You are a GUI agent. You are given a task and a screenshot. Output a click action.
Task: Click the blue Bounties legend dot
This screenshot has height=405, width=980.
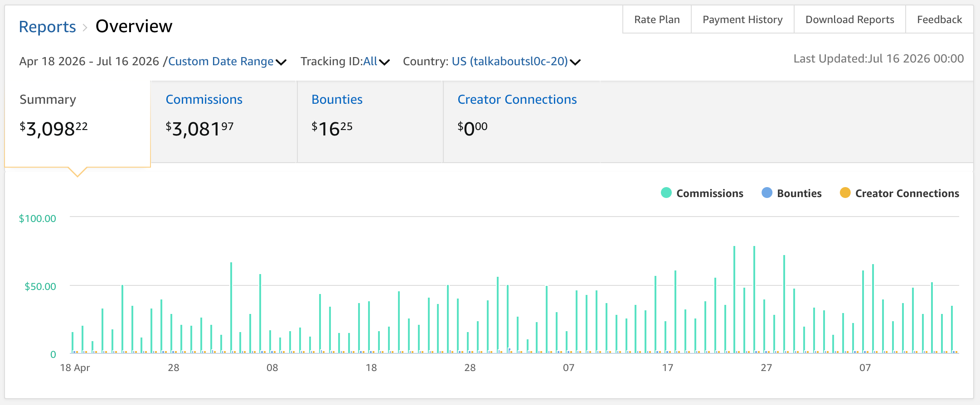point(767,193)
